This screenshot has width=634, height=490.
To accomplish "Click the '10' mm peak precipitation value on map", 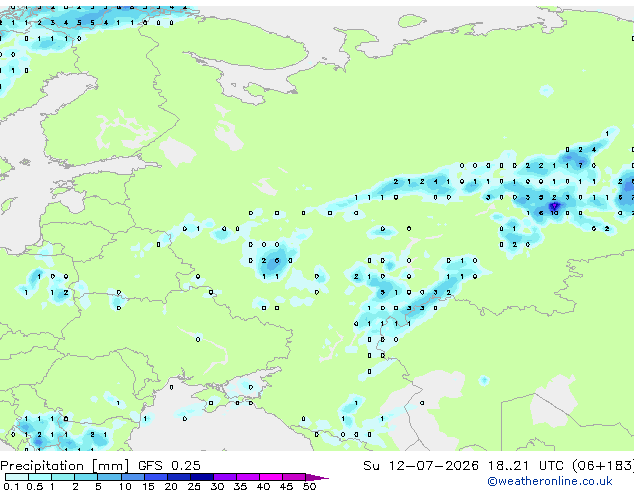I will point(554,213).
